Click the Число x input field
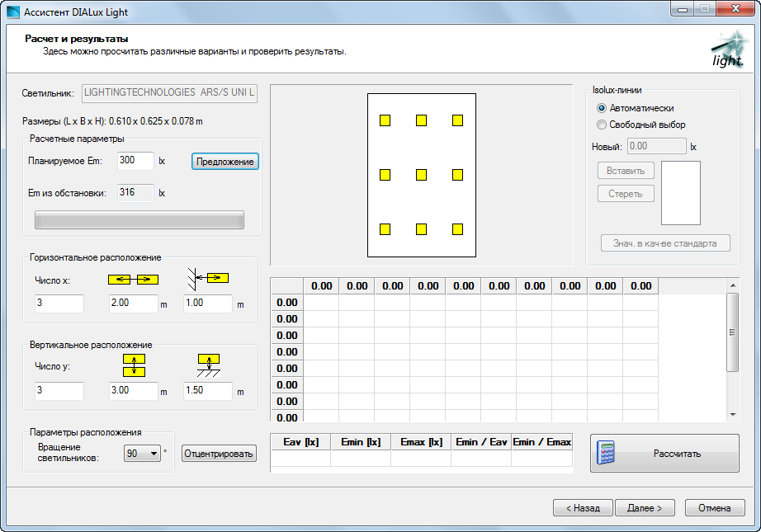This screenshot has width=761, height=532. 59,304
